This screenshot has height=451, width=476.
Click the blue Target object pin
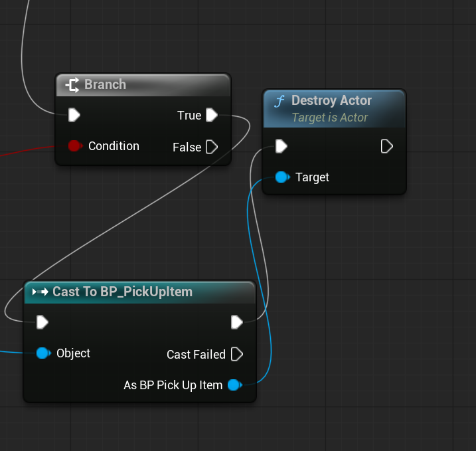click(x=282, y=177)
